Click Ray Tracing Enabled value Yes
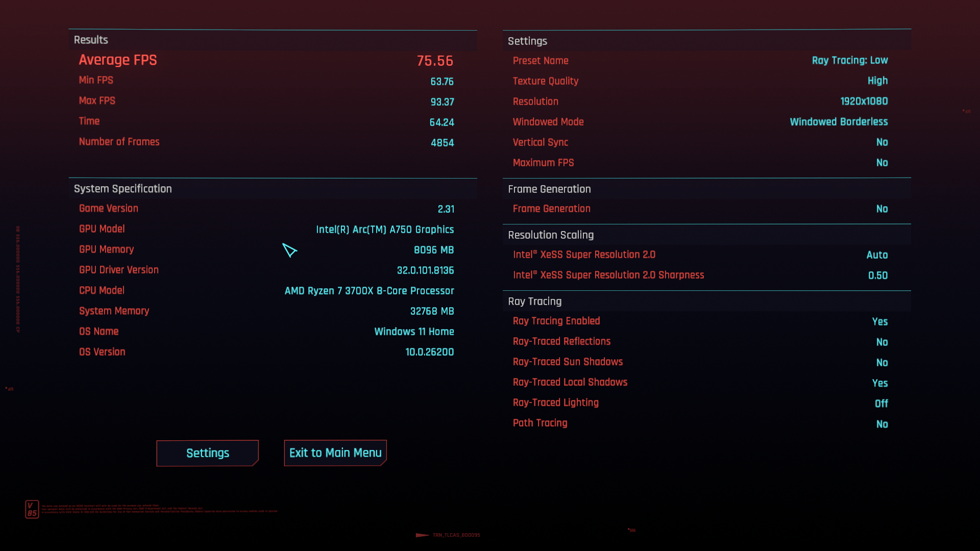Viewport: 980px width, 551px height. click(x=880, y=322)
